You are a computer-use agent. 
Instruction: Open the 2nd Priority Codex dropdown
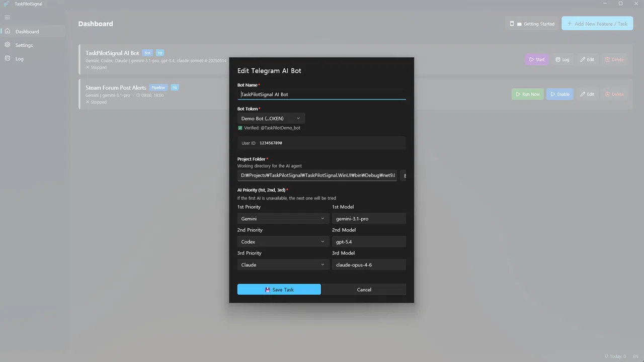[283, 242]
